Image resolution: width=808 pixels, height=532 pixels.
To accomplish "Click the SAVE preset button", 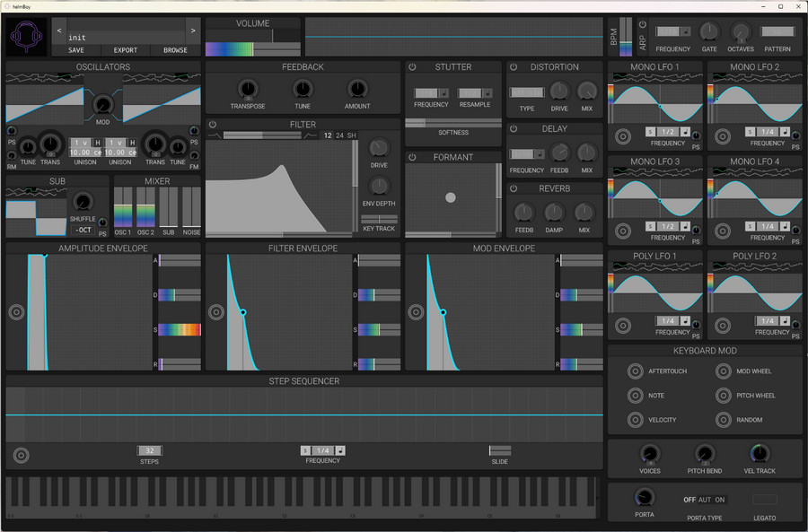I will click(x=75, y=50).
